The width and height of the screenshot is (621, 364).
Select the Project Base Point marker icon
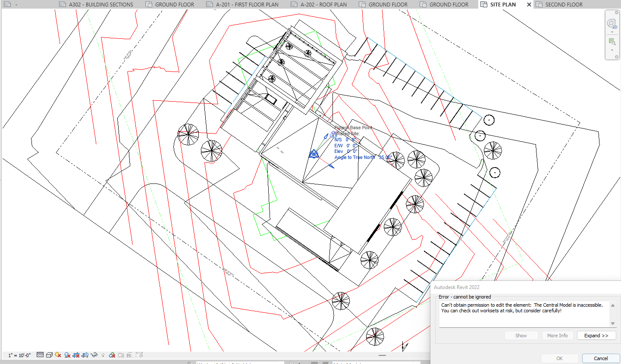(314, 154)
